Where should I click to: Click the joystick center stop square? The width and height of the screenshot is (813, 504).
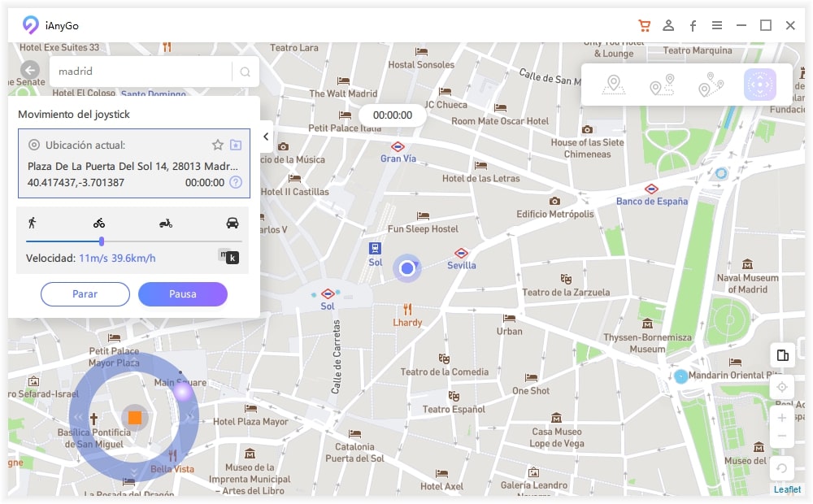click(x=135, y=417)
